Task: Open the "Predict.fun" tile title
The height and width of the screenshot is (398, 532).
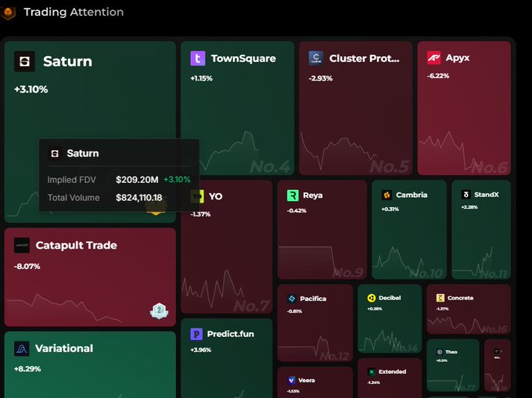Action: pyautogui.click(x=230, y=334)
